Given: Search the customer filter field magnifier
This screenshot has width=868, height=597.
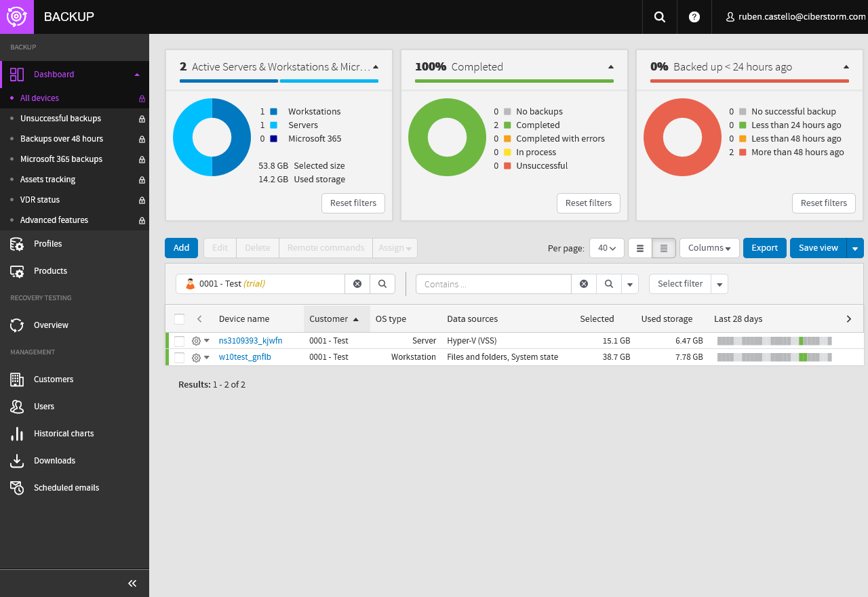Looking at the screenshot, I should pyautogui.click(x=382, y=284).
